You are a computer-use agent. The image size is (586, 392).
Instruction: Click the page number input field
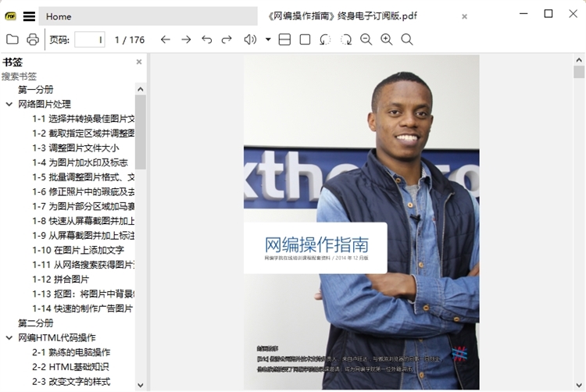[x=89, y=40]
